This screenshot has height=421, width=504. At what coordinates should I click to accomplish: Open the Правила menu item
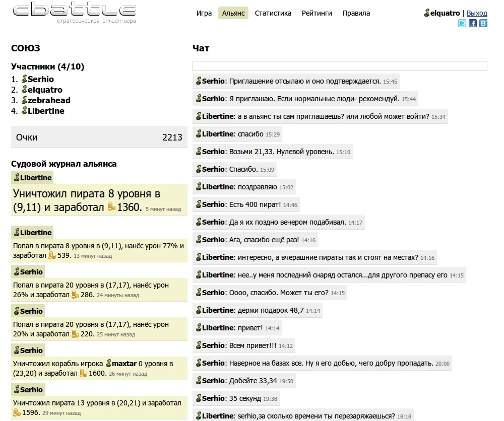(x=356, y=13)
